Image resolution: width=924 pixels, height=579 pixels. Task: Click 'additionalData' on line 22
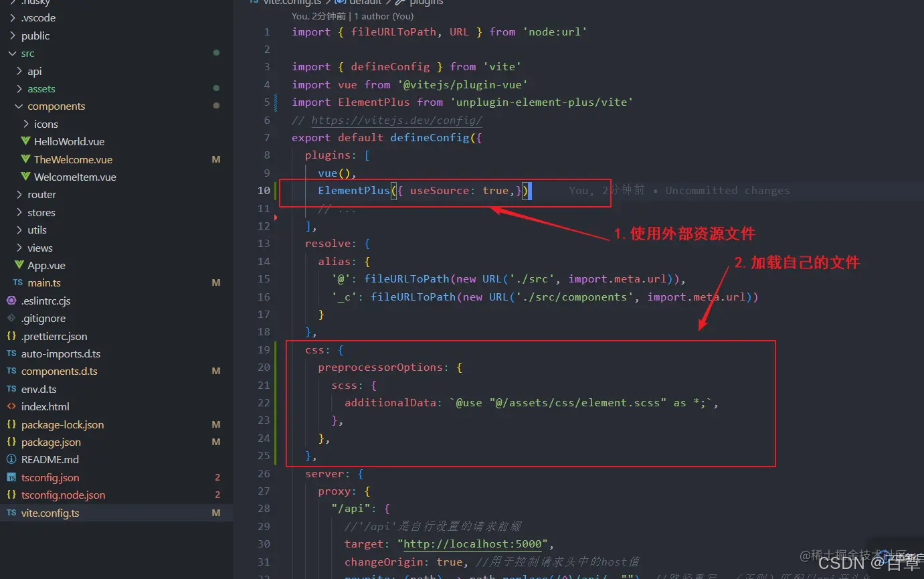pyautogui.click(x=391, y=403)
